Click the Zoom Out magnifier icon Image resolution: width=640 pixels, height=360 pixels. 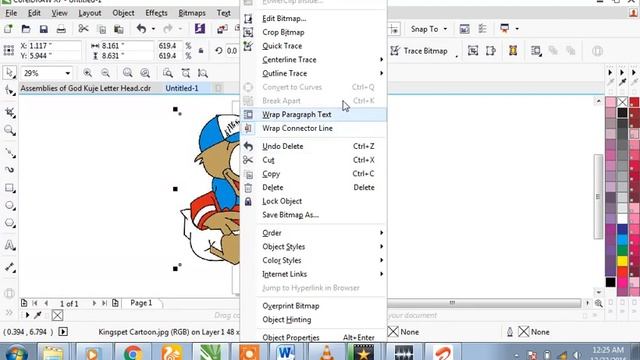[105, 73]
